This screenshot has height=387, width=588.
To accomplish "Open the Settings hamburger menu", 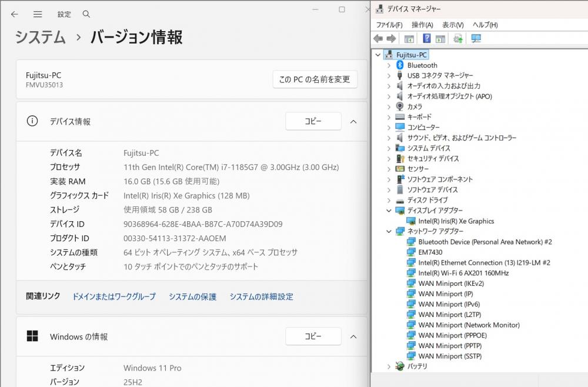I will (38, 14).
